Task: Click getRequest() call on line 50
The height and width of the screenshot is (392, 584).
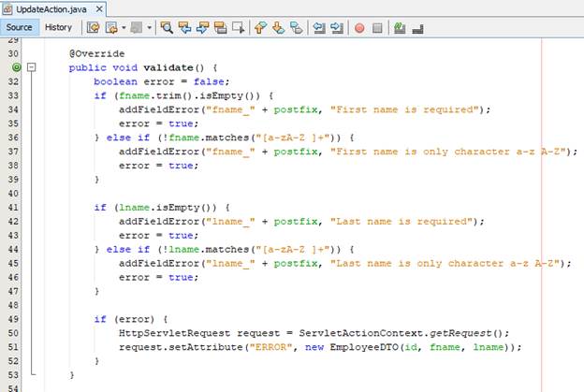Action: (x=466, y=333)
